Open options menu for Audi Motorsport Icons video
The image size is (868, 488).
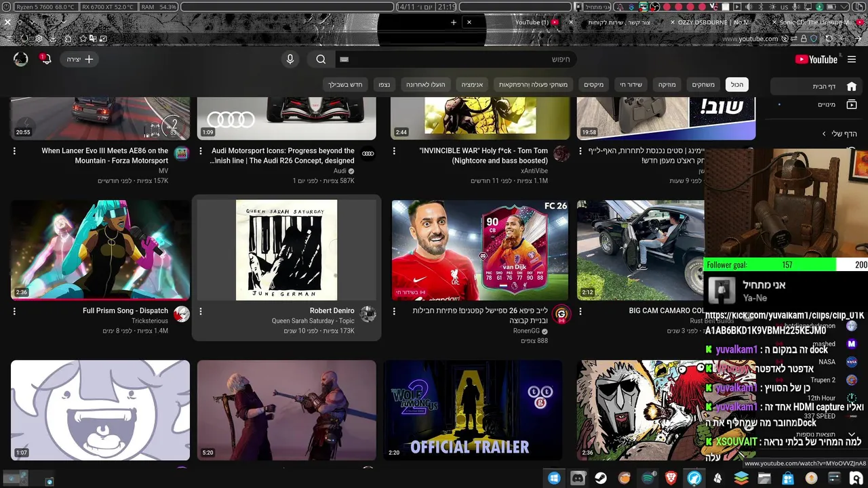(201, 151)
